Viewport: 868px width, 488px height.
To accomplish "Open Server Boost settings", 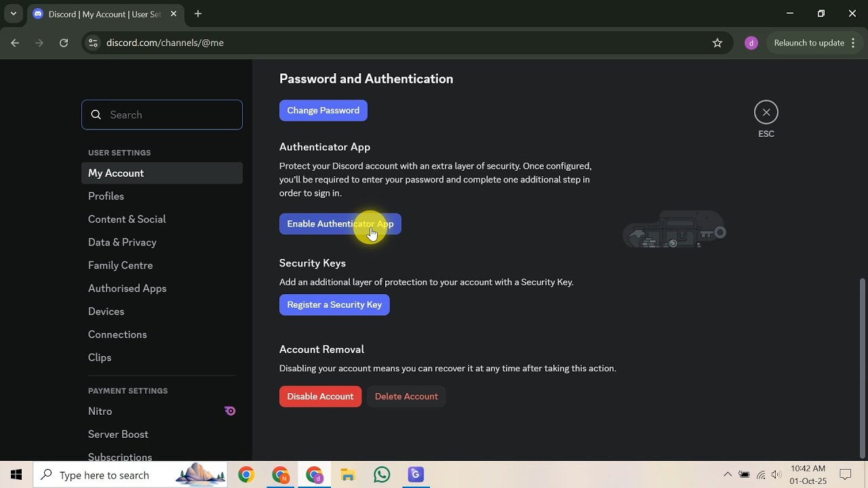I will tap(162, 434).
